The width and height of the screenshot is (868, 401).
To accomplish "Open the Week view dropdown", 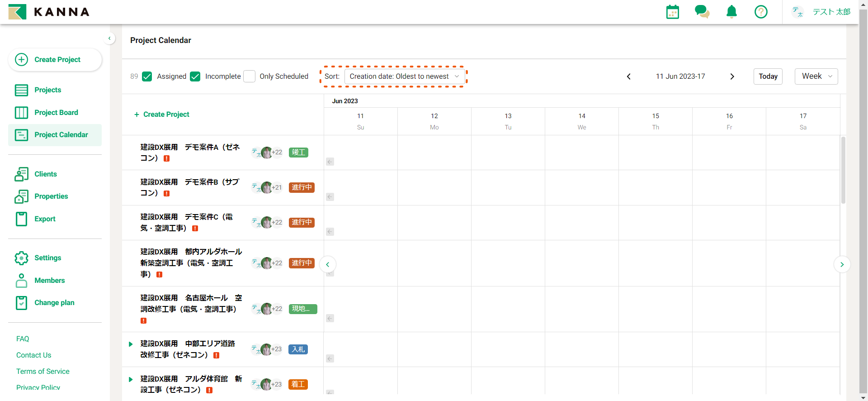I will pos(816,76).
